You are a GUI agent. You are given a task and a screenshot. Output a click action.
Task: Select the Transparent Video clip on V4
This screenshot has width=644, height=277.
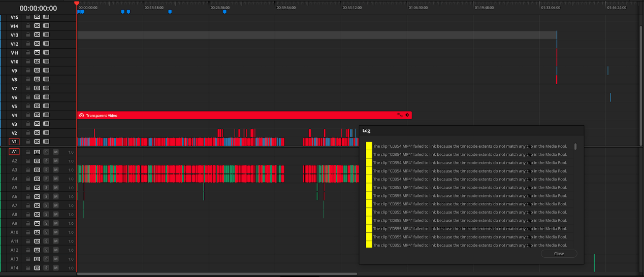point(244,115)
